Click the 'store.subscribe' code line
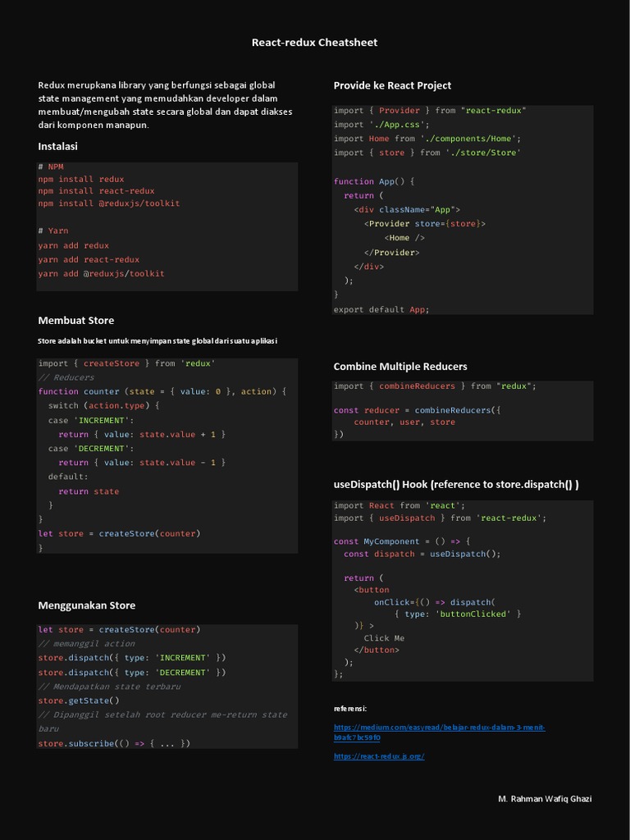Image resolution: width=630 pixels, height=840 pixels. pos(114,743)
